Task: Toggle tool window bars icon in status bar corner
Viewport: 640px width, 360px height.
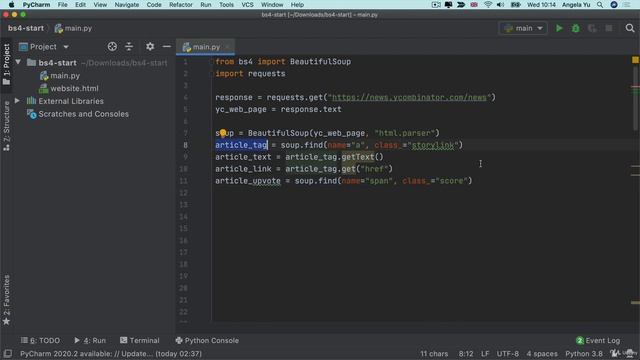Action: [7, 353]
